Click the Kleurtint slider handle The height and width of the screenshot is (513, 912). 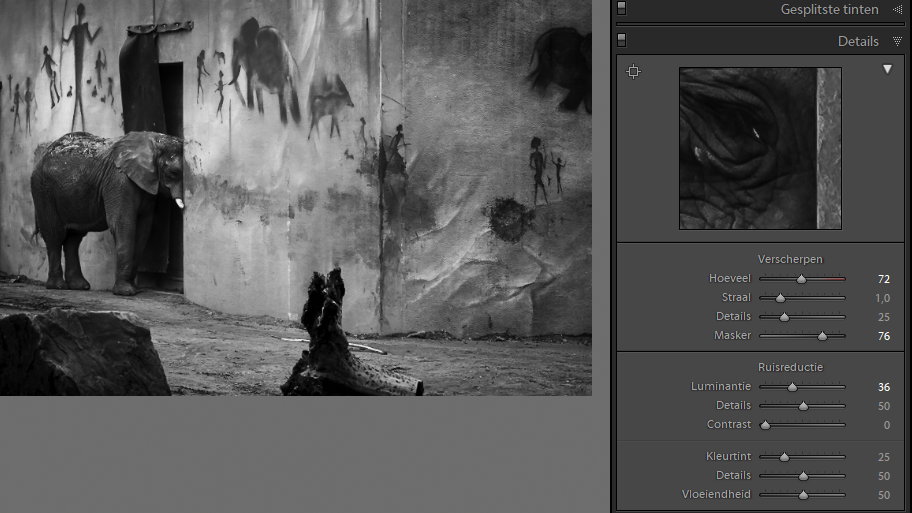click(784, 457)
